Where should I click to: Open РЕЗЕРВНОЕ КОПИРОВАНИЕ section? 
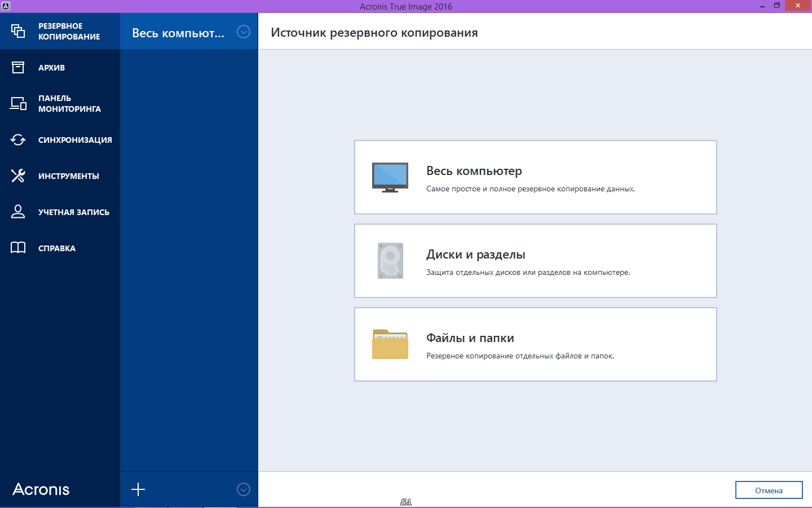60,31
